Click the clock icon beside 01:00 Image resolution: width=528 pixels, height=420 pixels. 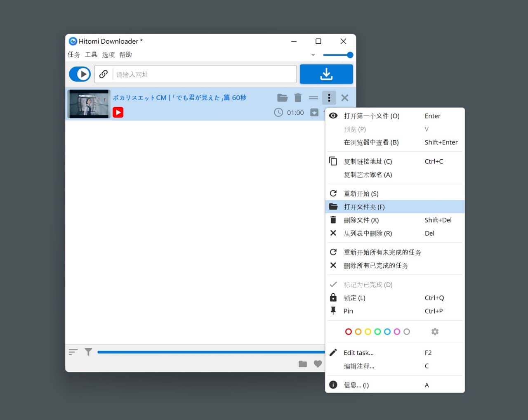pos(278,112)
